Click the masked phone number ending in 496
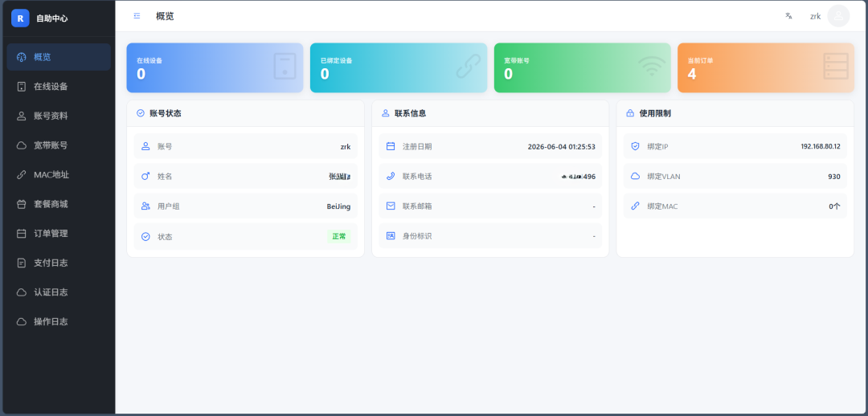Image resolution: width=868 pixels, height=416 pixels. coord(579,177)
